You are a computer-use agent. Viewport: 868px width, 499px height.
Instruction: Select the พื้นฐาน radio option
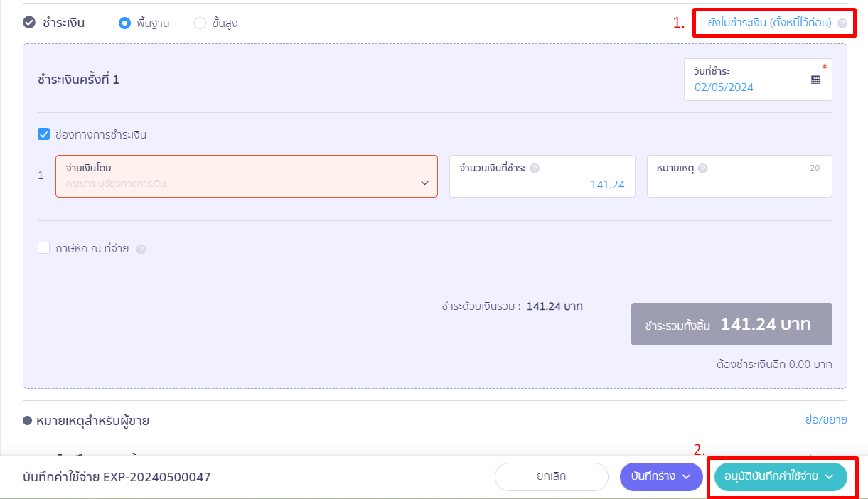pos(125,23)
